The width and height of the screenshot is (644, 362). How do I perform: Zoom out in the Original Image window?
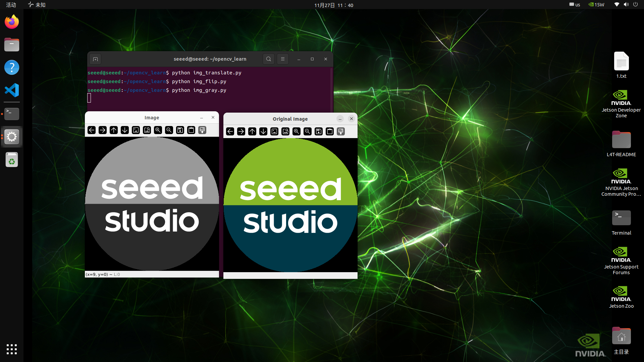click(308, 131)
